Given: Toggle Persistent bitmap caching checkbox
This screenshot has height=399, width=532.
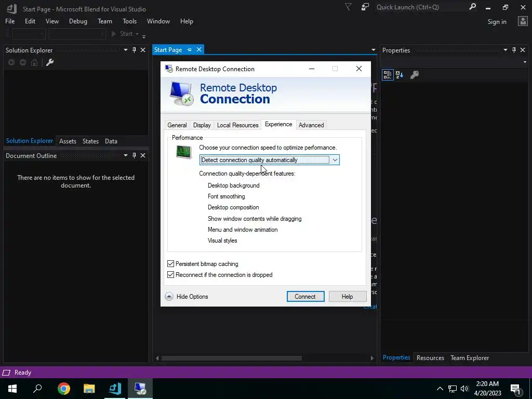Looking at the screenshot, I should pos(170,263).
